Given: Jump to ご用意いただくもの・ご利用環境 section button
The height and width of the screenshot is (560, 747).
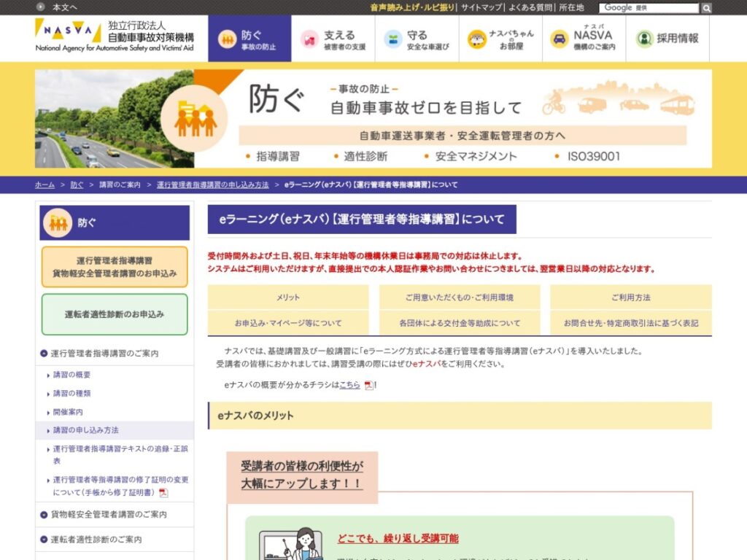Looking at the screenshot, I should pos(460,297).
